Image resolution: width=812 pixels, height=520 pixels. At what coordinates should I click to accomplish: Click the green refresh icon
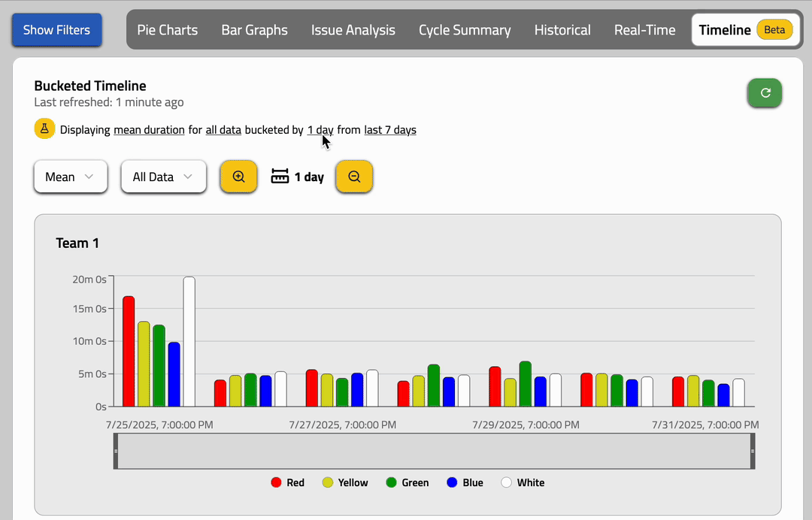tap(765, 93)
